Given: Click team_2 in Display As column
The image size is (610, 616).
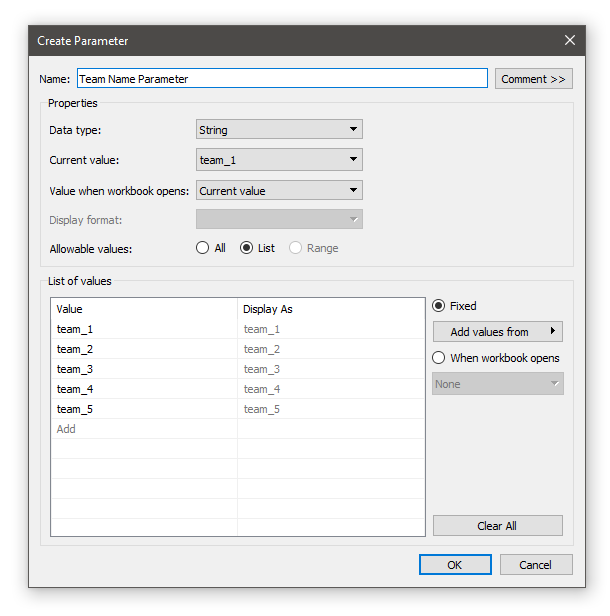Looking at the screenshot, I should [331, 349].
